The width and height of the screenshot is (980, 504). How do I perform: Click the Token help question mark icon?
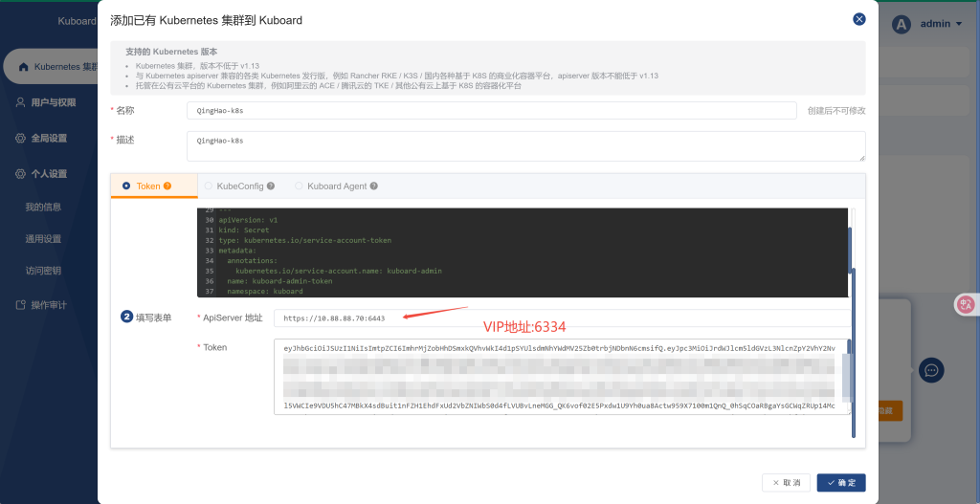point(167,186)
